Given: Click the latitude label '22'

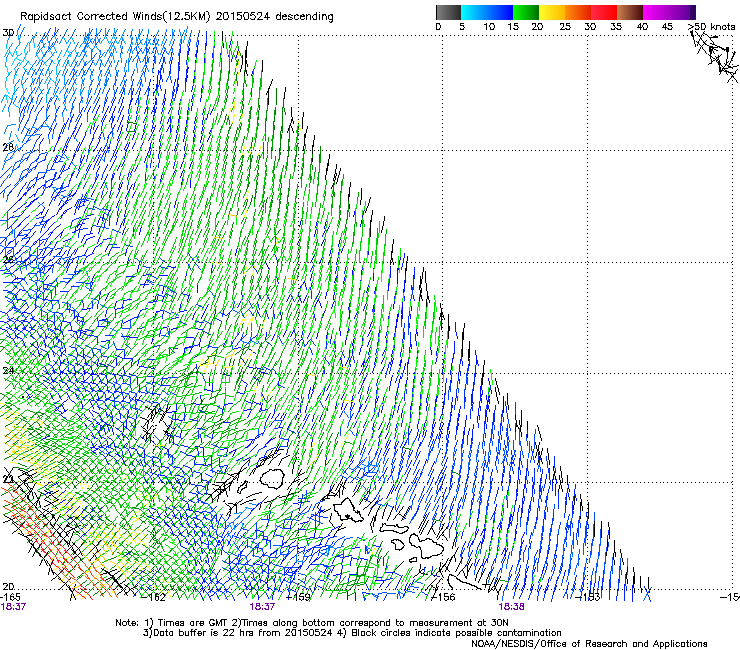Looking at the screenshot, I should tap(8, 480).
